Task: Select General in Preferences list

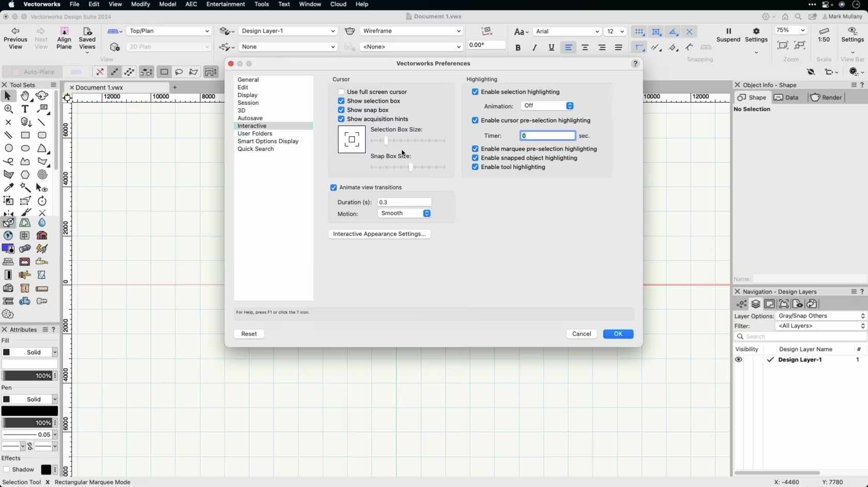Action: tap(249, 80)
